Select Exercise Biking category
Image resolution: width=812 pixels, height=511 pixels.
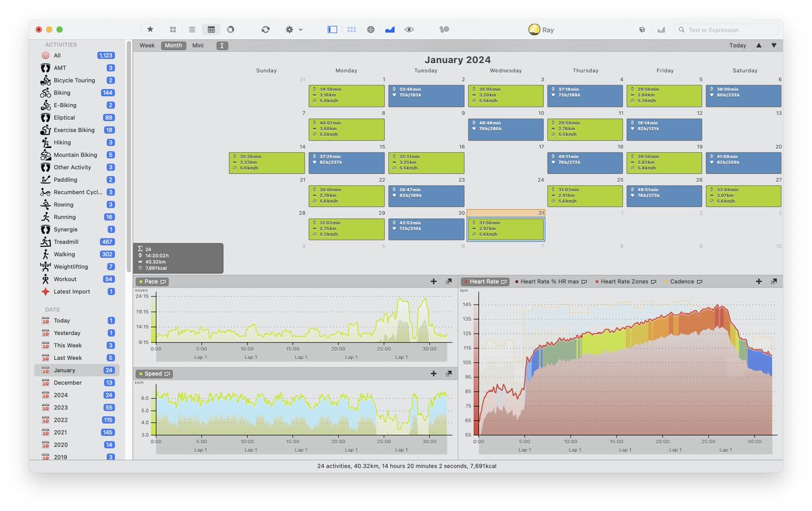pyautogui.click(x=77, y=130)
